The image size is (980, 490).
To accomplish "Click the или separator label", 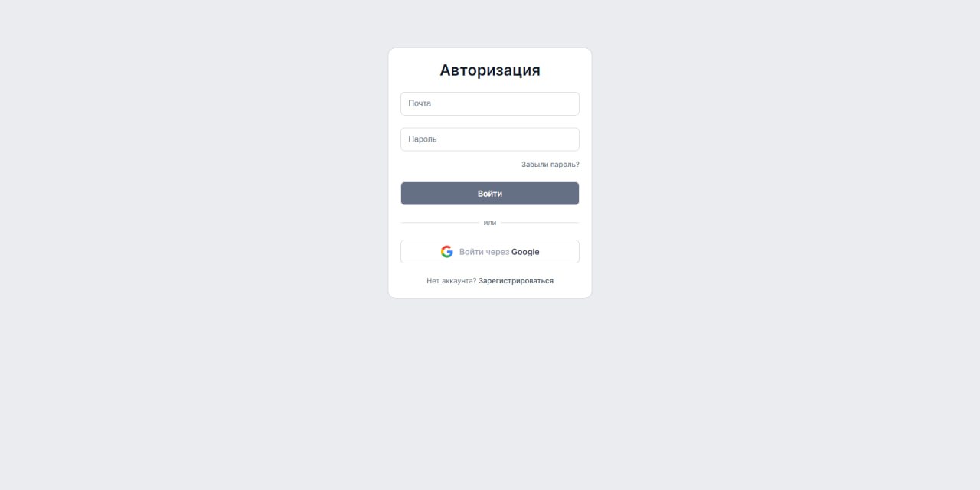I will (490, 223).
